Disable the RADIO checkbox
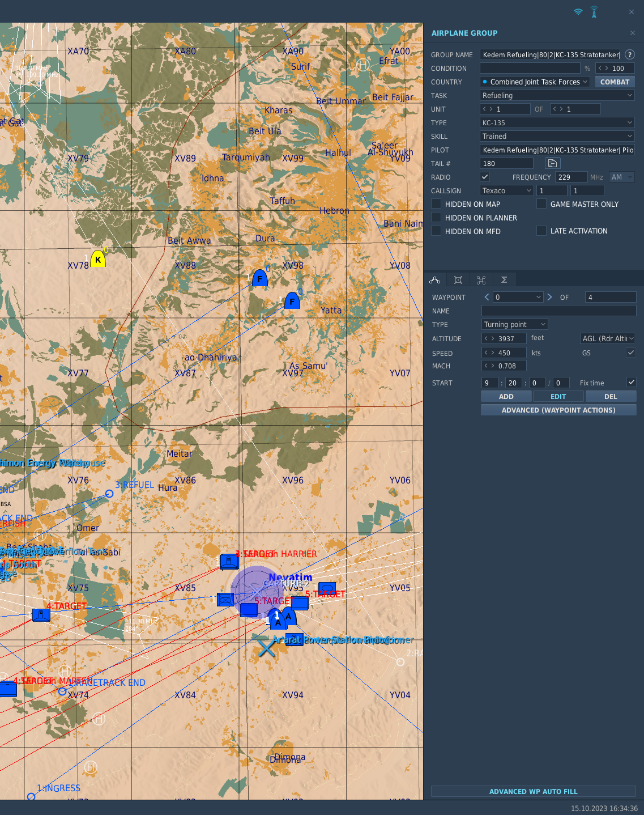This screenshot has height=815, width=644. 485,176
